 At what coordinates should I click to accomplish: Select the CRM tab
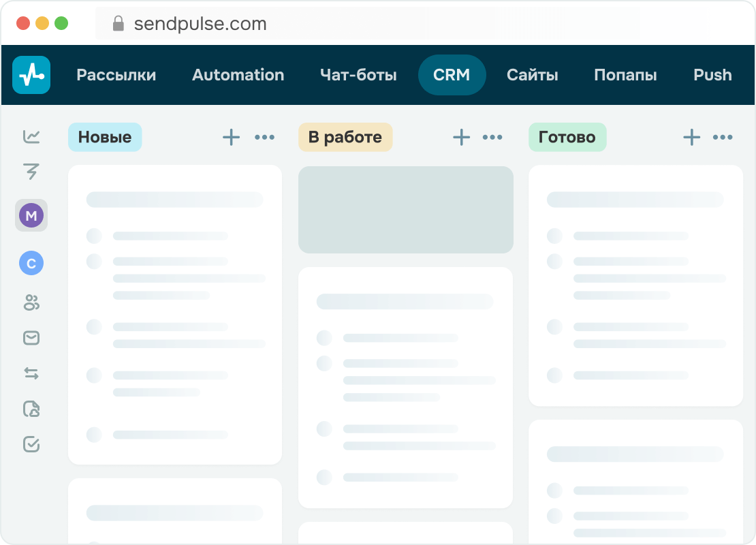click(452, 75)
